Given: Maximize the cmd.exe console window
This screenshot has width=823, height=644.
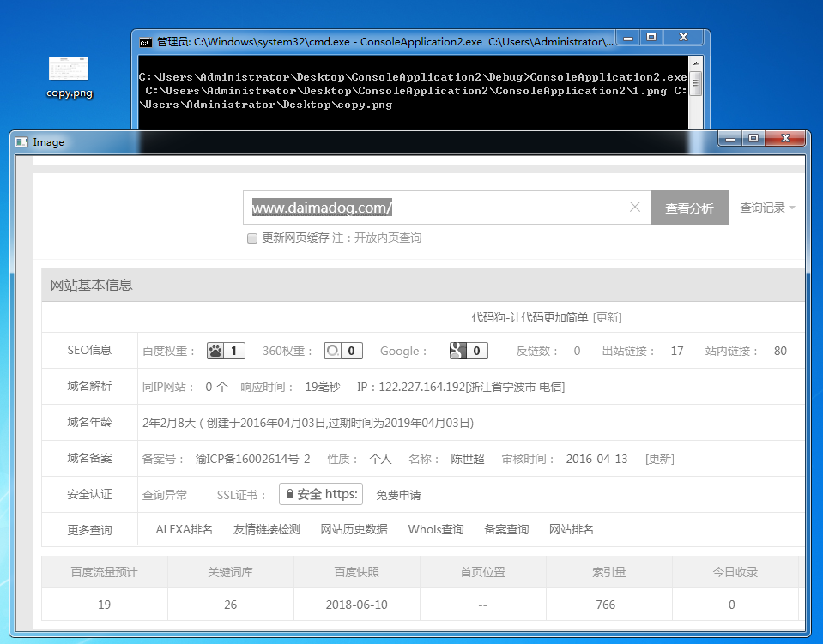Looking at the screenshot, I should 651,38.
